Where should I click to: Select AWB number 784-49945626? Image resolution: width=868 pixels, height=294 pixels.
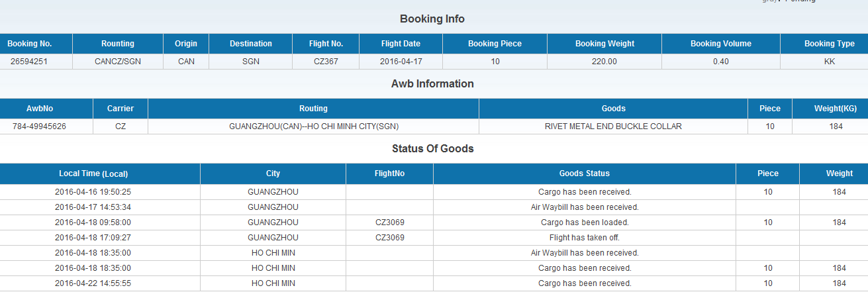(39, 126)
